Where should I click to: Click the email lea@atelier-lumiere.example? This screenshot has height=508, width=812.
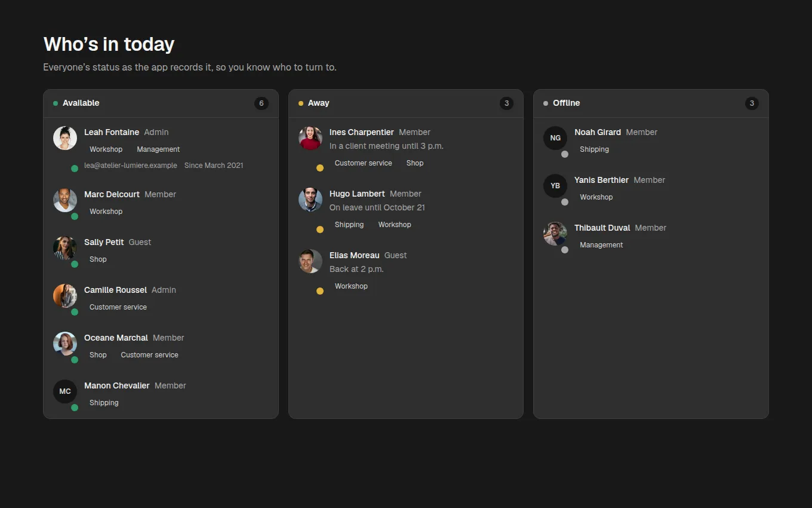(x=131, y=166)
